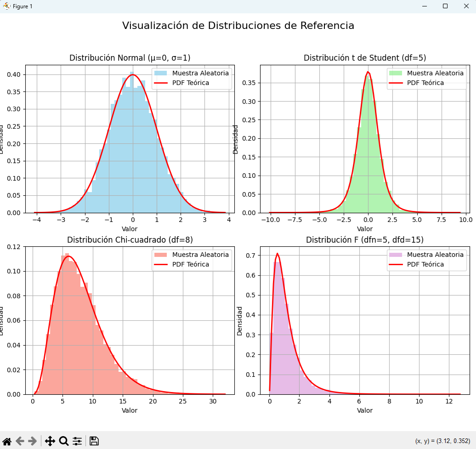Reset the view with the Home icon

click(x=7, y=441)
